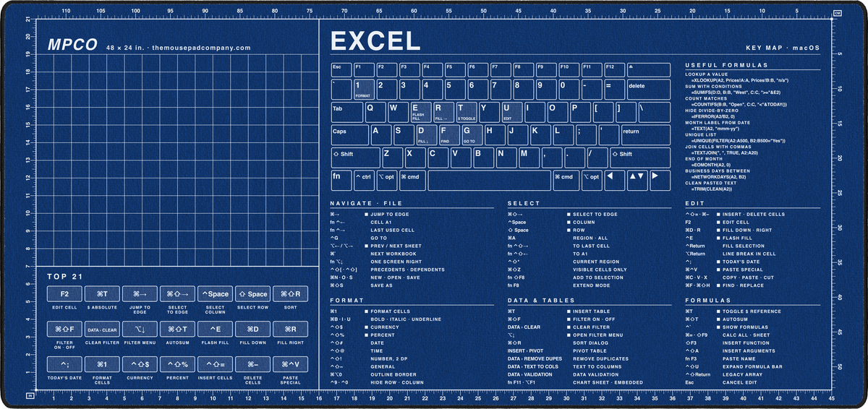Image resolution: width=868 pixels, height=409 pixels.
Task: Click the ⌘→ jump to edge keycap
Action: click(x=140, y=294)
